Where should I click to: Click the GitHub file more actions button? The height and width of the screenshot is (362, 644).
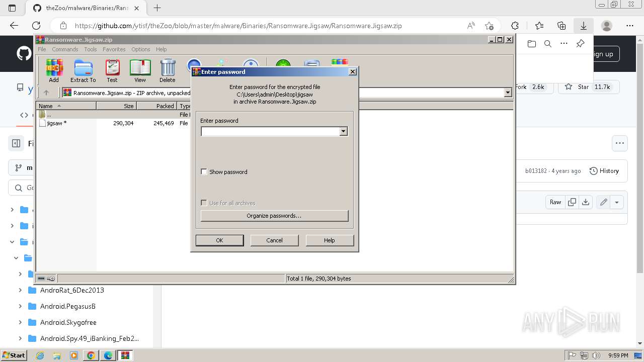tap(619, 143)
